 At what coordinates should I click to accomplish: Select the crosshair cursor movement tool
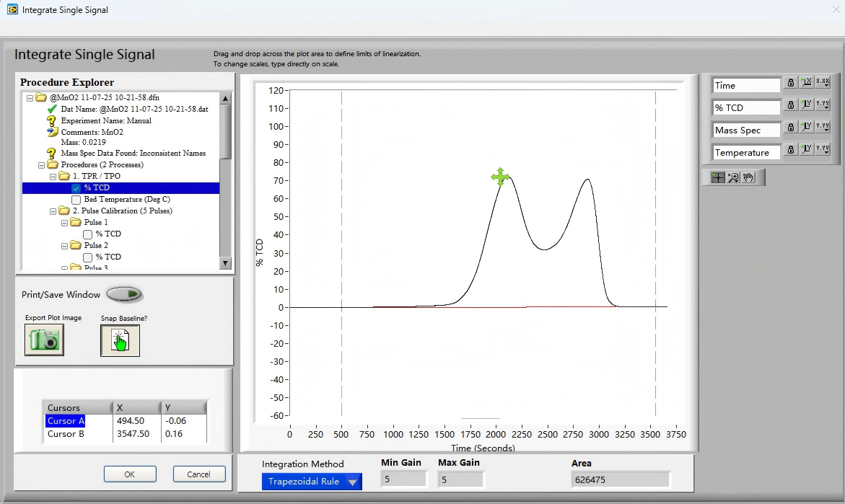[x=718, y=177]
